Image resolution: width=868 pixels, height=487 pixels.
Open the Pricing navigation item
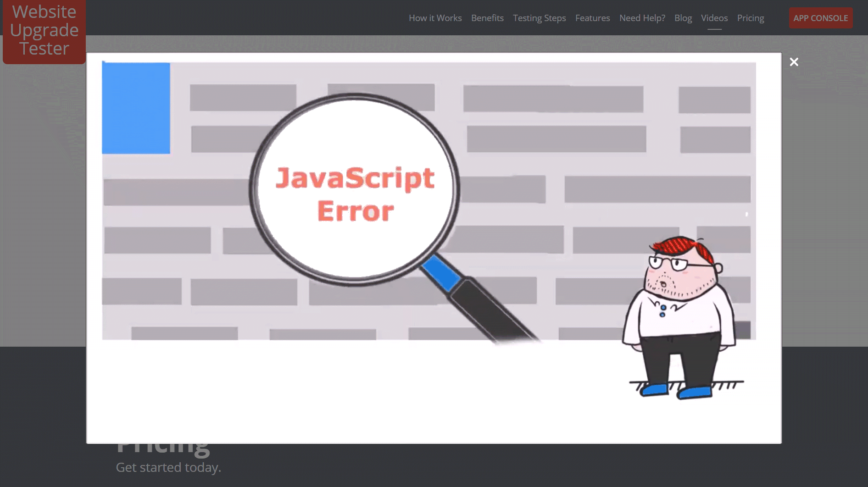pyautogui.click(x=751, y=18)
